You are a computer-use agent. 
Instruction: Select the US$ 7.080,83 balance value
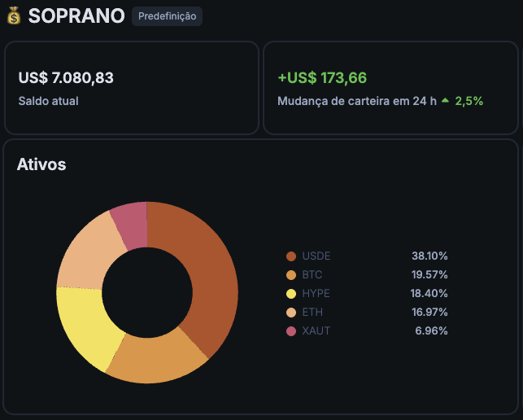(x=66, y=78)
